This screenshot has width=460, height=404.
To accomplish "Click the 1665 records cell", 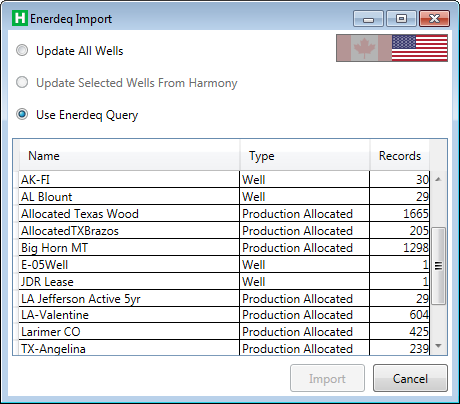I will pyautogui.click(x=400, y=213).
